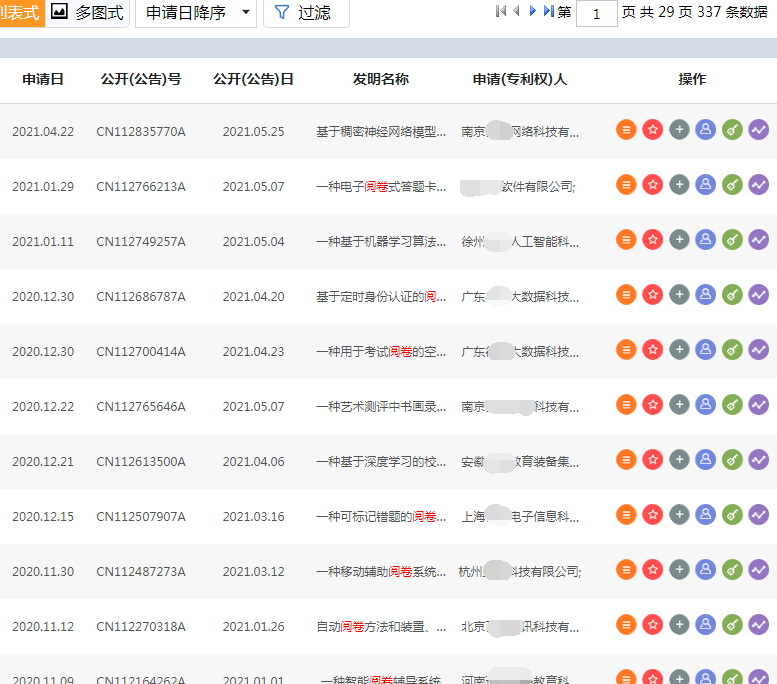777x684 pixels.
Task: Open blue person icon for CN112765646A
Action: (706, 405)
